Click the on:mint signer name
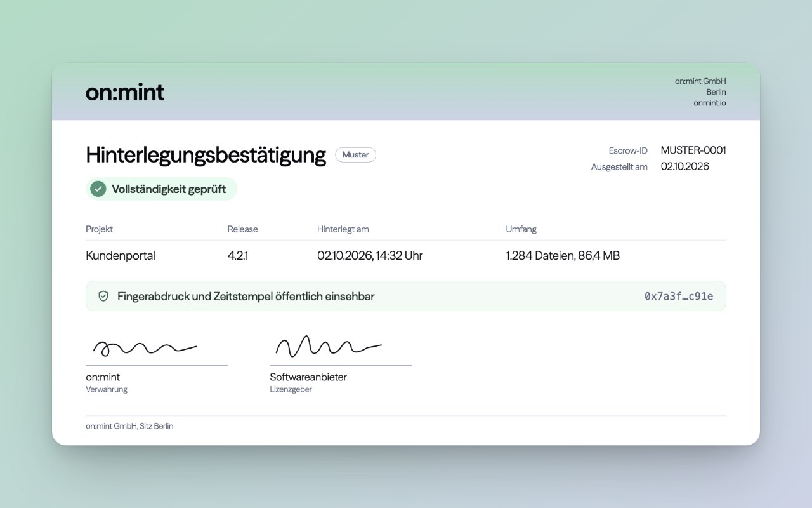The image size is (812, 508). coord(103,377)
